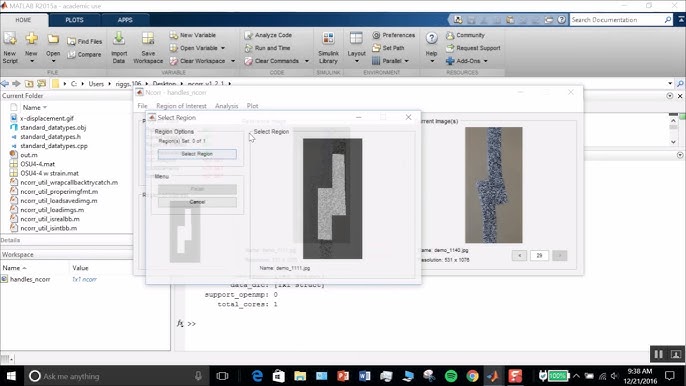Go to the previous current image
Image resolution: width=686 pixels, height=386 pixels.
(519, 256)
